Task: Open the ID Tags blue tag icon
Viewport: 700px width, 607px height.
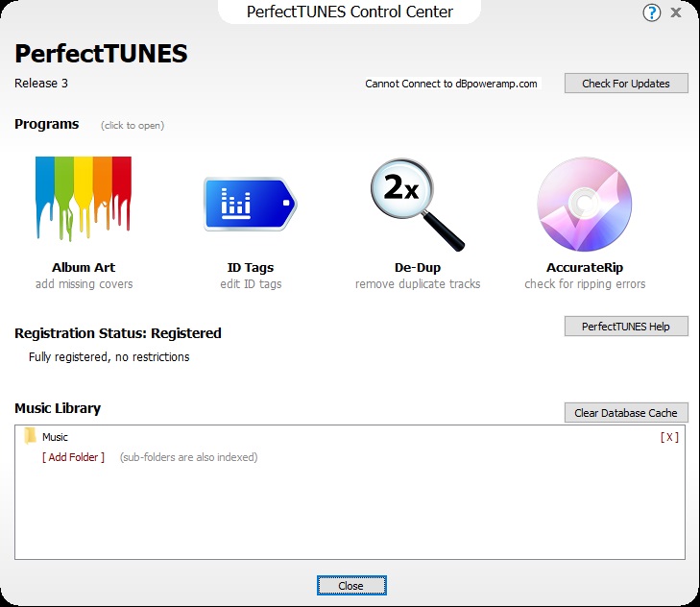Action: (x=251, y=204)
